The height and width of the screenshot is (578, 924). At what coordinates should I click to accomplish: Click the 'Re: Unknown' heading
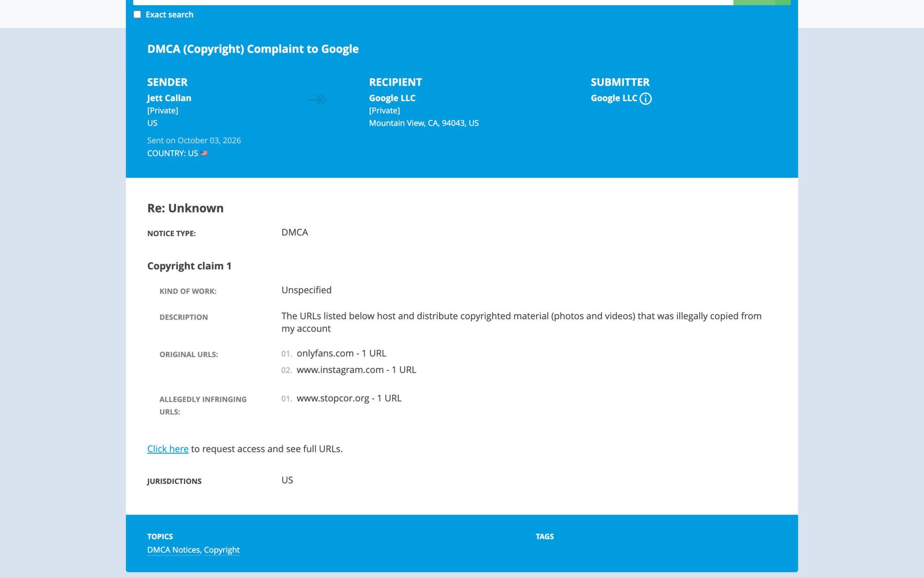click(x=185, y=208)
